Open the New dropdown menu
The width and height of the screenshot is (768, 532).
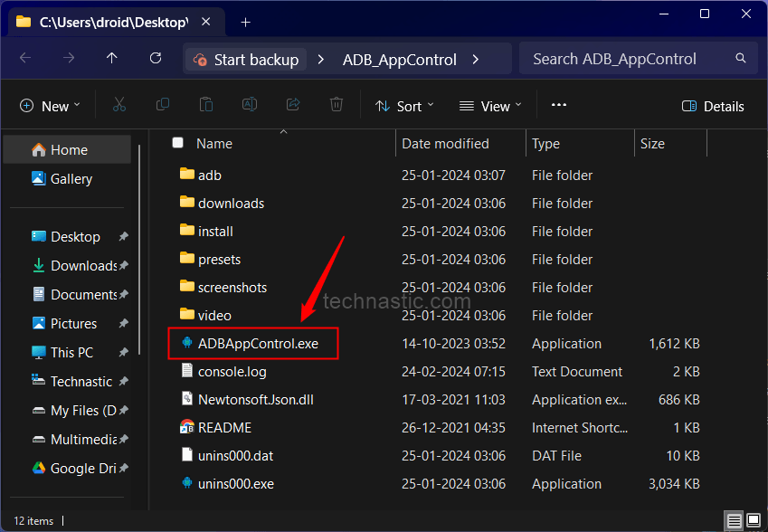[x=50, y=106]
